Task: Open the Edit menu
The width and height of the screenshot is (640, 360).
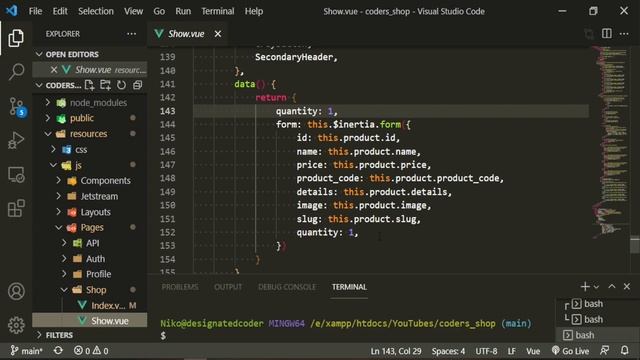Action: point(60,11)
